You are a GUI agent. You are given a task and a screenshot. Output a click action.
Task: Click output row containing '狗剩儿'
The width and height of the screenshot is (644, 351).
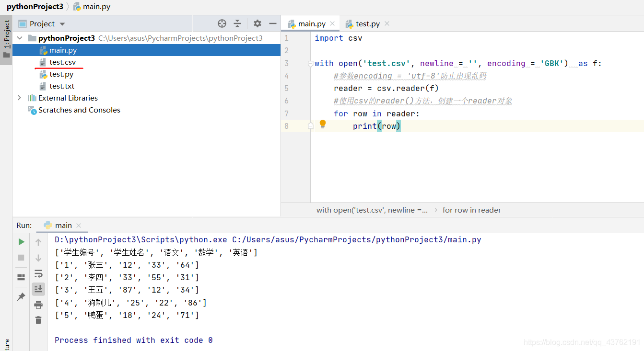[130, 303]
